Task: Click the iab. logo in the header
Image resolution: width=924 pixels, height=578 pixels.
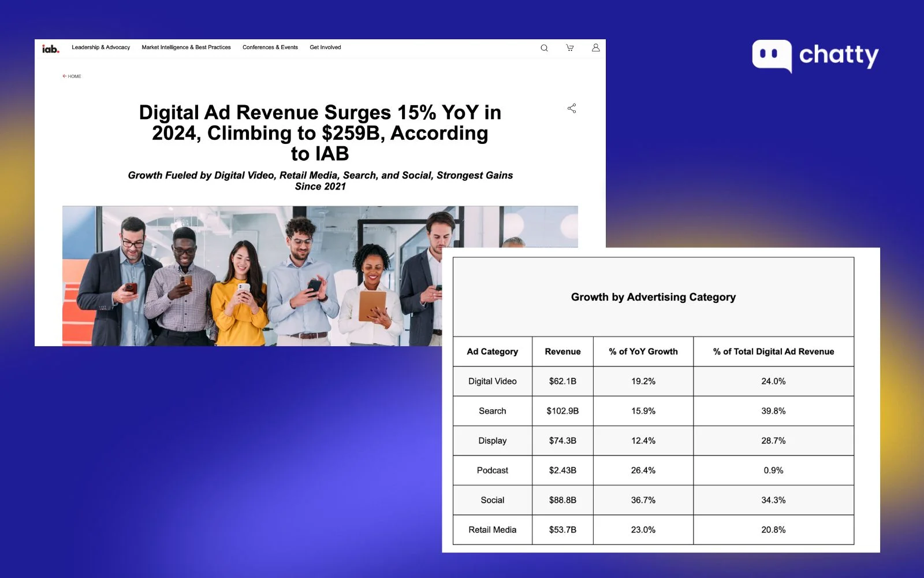Action: [51, 49]
